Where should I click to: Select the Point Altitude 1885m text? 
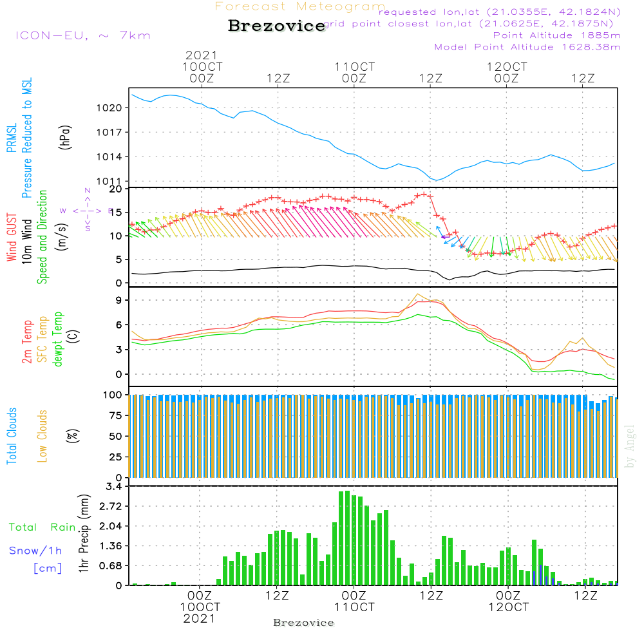[556, 35]
